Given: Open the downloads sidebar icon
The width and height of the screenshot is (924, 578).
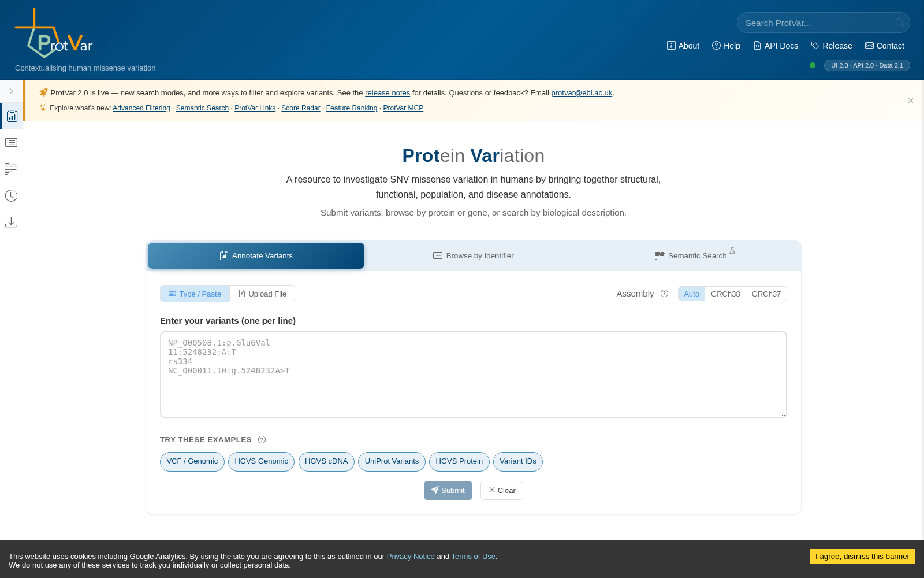Looking at the screenshot, I should (11, 222).
